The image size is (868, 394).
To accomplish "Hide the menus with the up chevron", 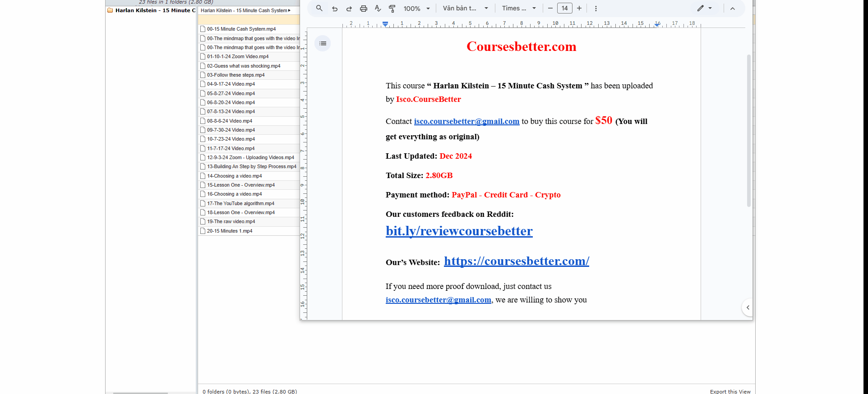I will [733, 9].
